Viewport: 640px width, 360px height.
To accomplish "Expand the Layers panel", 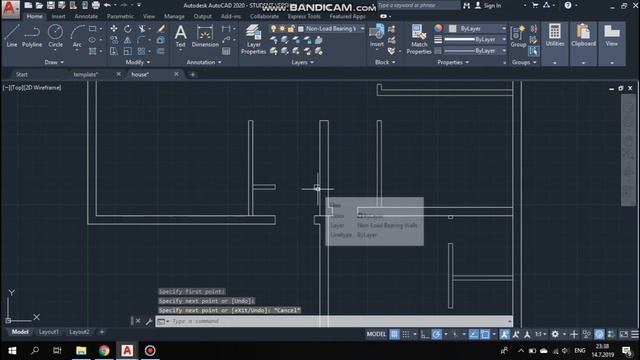I will click(302, 62).
